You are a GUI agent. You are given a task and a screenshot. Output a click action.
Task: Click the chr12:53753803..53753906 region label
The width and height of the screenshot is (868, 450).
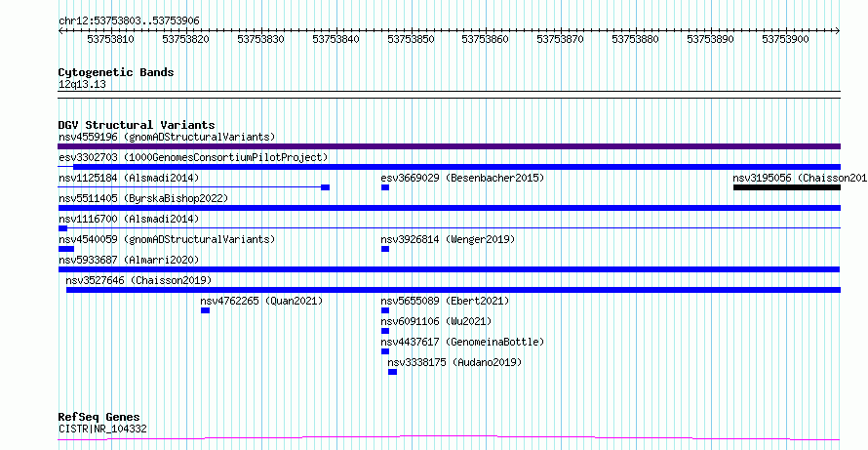point(129,21)
